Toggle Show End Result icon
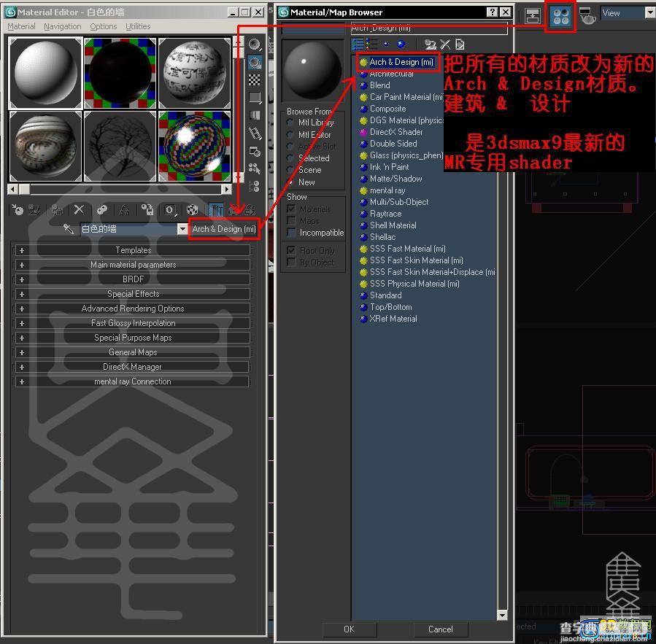656x644 pixels. pyautogui.click(x=216, y=209)
